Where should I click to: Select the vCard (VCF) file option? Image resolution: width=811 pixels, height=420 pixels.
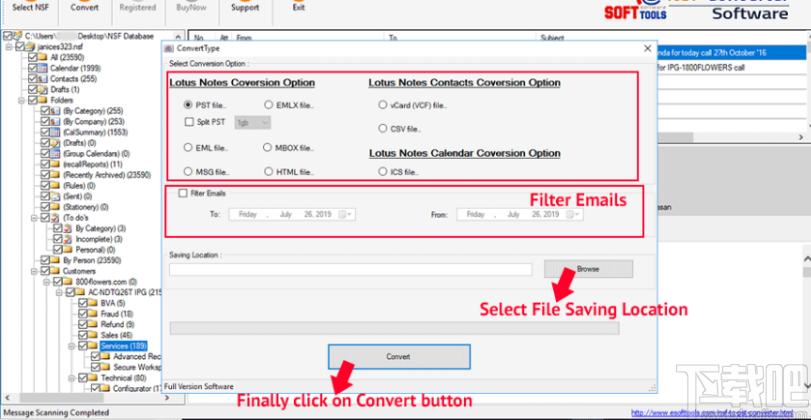[x=383, y=104]
